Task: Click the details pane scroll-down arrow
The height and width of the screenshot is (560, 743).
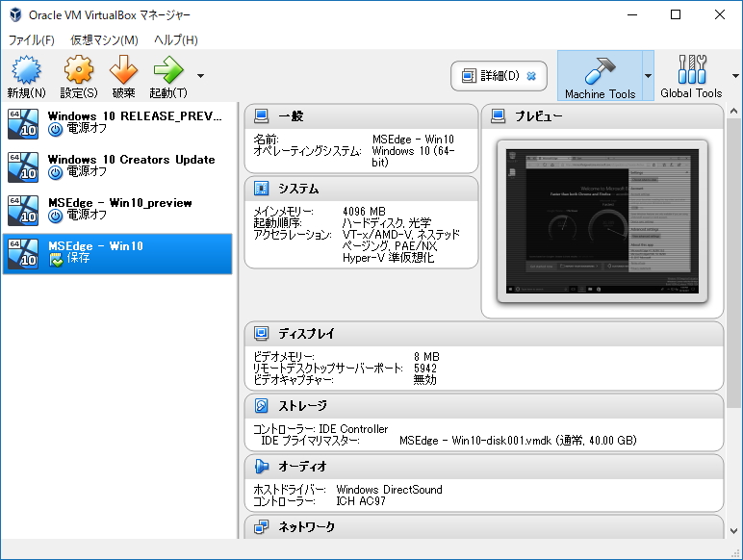Action: coord(733,531)
